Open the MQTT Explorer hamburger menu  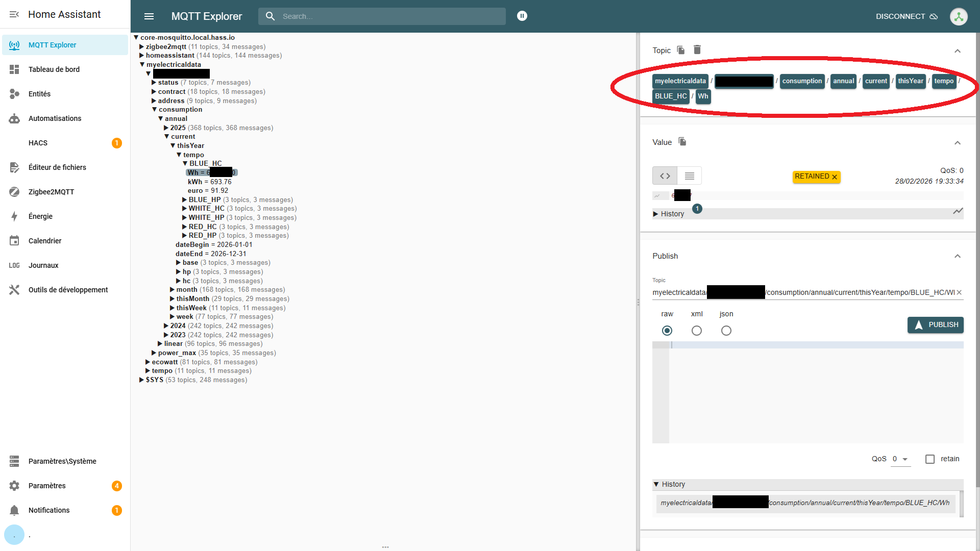pos(149,16)
